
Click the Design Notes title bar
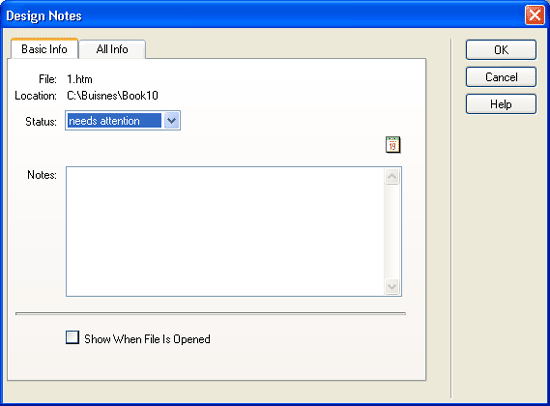(263, 15)
